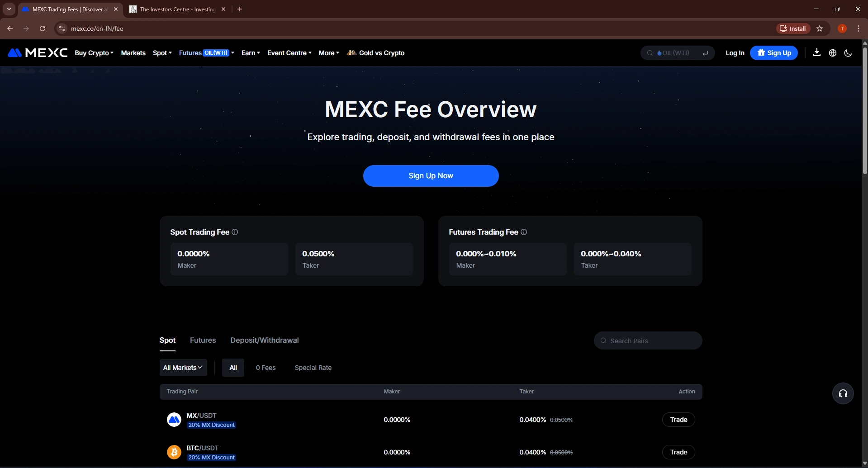Viewport: 868px width, 468px height.
Task: Click the MX/USDT pair name
Action: click(201, 415)
